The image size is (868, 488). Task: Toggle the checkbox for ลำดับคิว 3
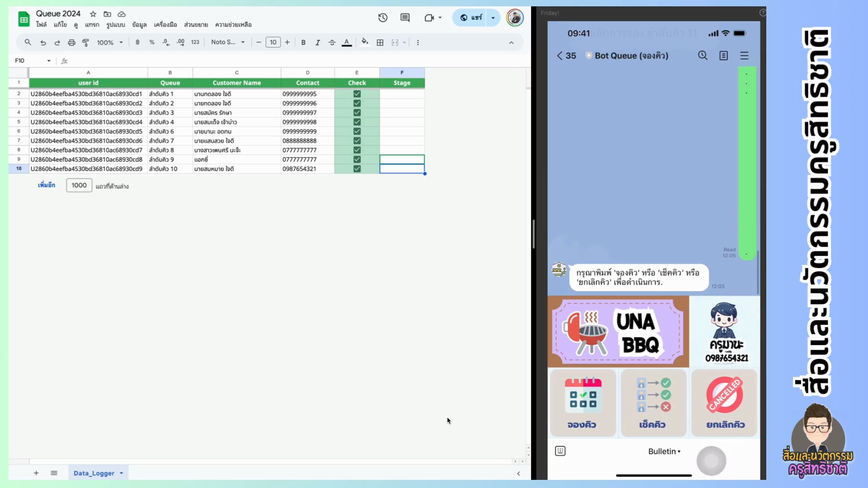[x=357, y=113]
